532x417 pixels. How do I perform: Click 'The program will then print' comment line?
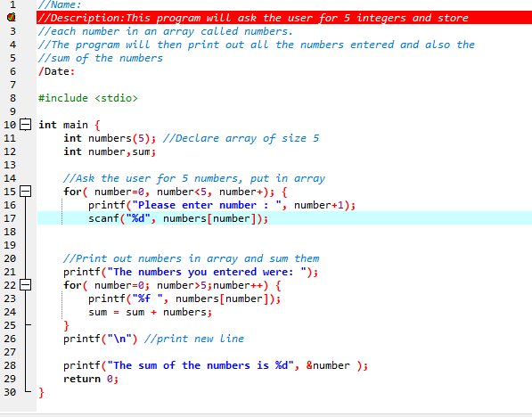[x=257, y=45]
